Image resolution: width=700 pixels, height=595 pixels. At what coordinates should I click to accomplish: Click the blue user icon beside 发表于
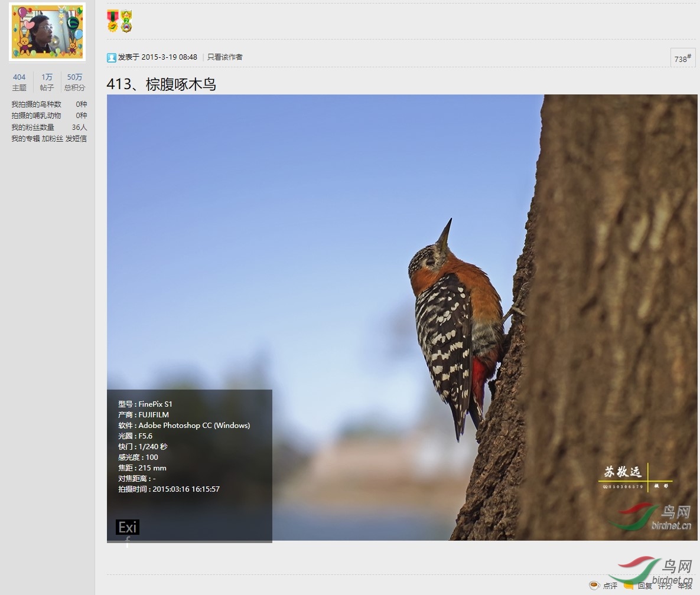tap(111, 57)
